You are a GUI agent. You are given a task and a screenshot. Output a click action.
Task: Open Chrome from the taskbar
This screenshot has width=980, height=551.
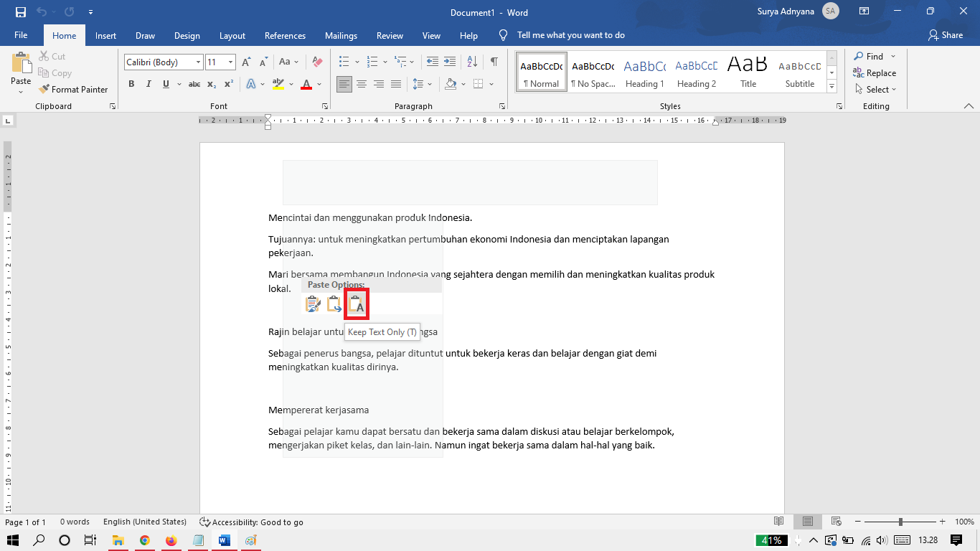[144, 540]
